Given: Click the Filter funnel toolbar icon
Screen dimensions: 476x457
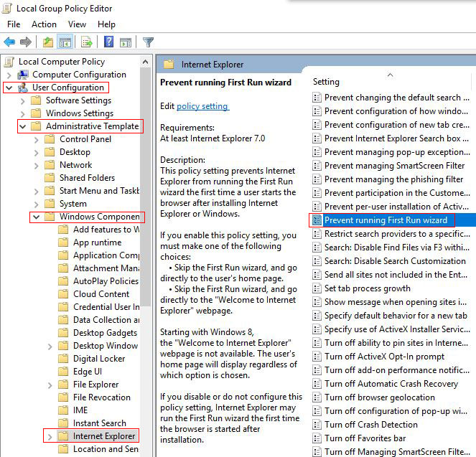Looking at the screenshot, I should tap(148, 42).
